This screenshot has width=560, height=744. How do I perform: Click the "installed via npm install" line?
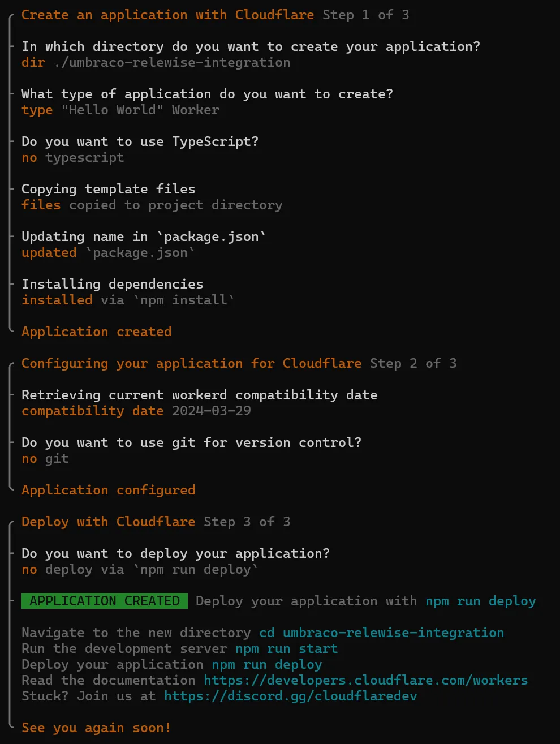click(128, 300)
